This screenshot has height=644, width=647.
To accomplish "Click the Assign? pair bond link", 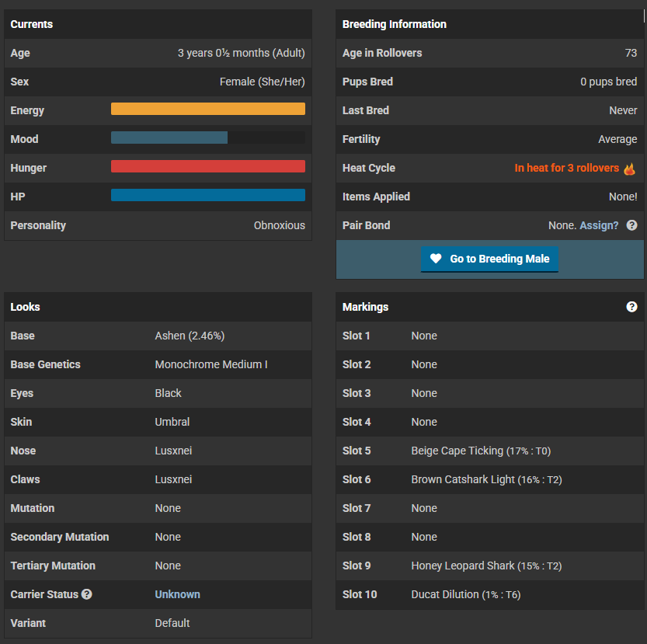I will pyautogui.click(x=599, y=225).
